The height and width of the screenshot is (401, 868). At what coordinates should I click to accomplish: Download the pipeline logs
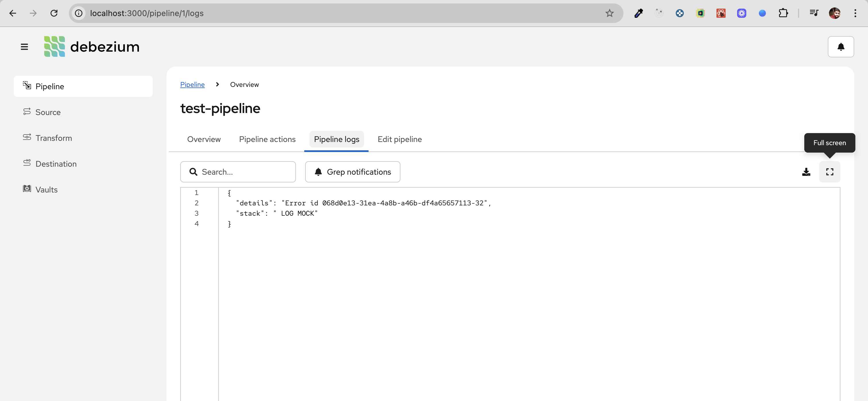806,172
